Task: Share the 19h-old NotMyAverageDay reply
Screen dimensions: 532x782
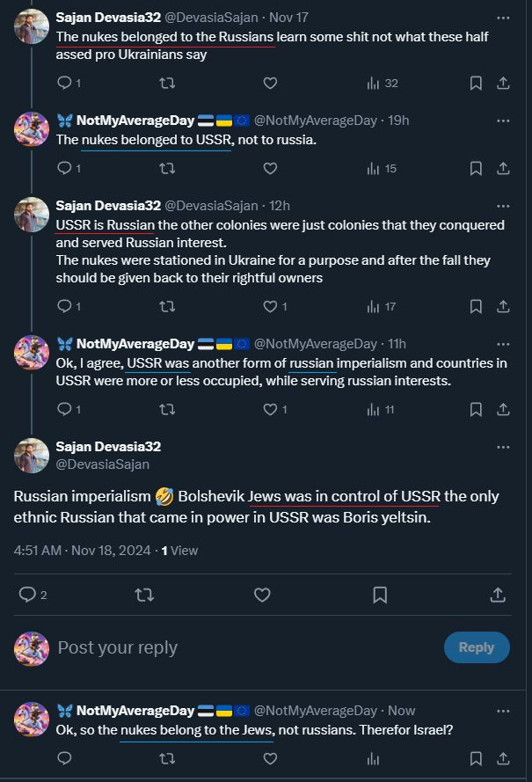Action: coord(504,168)
